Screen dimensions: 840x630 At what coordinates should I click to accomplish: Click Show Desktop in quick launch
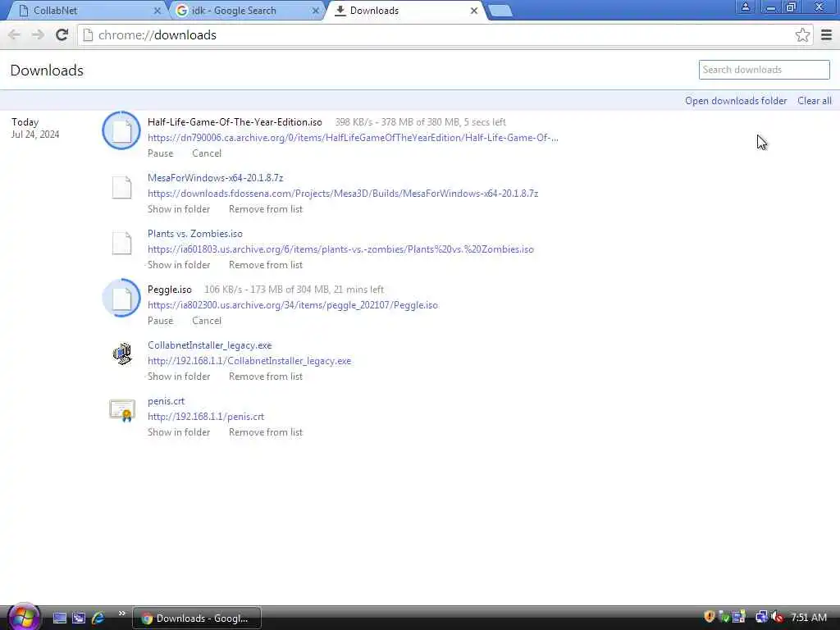coord(59,618)
